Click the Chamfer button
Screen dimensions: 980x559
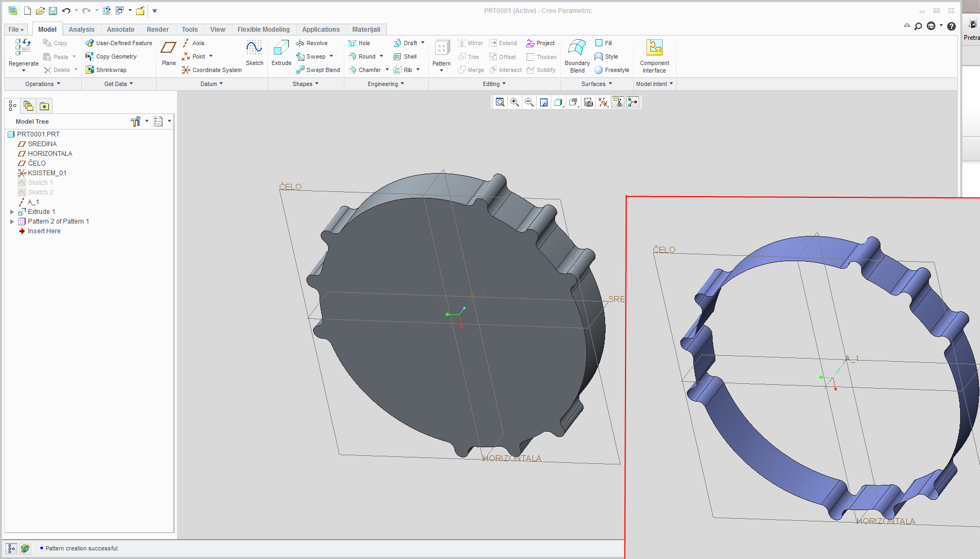click(365, 70)
